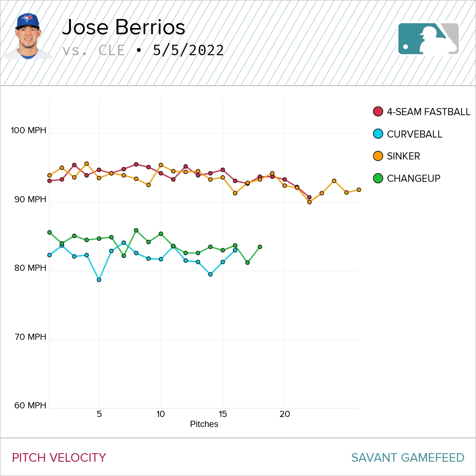Click the Jose Berrios name title
Viewport: 476px width, 476px height.
coord(124,28)
